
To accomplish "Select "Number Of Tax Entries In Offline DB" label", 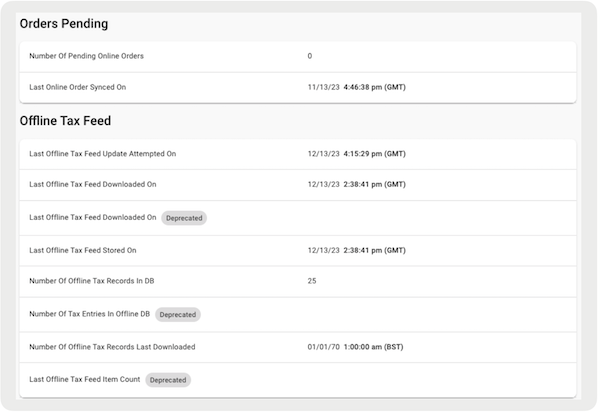I will pos(90,314).
